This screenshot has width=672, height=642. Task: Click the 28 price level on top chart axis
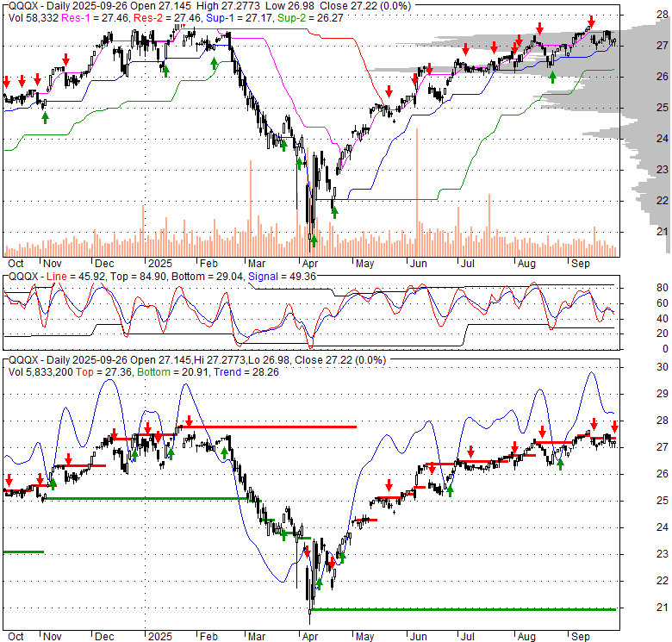coord(663,15)
